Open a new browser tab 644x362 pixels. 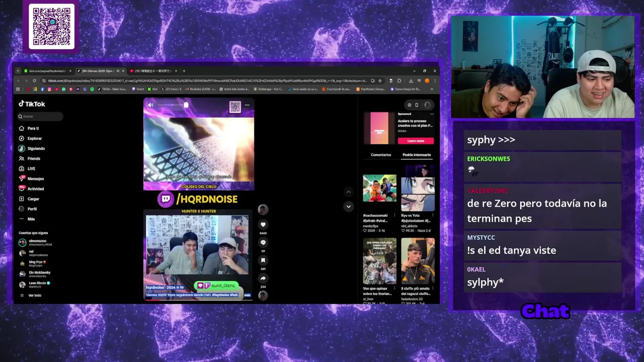click(x=184, y=71)
